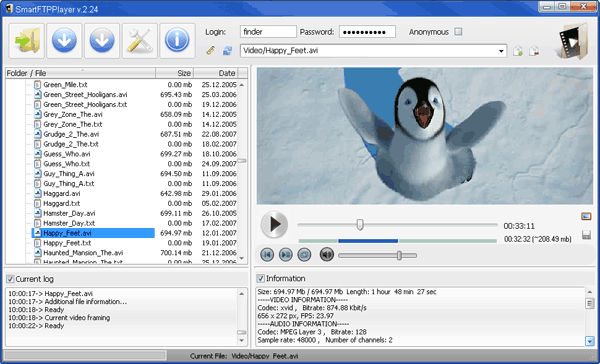Uncheck the Current log checkbox
Screen dimensions: 600x364
(10, 279)
